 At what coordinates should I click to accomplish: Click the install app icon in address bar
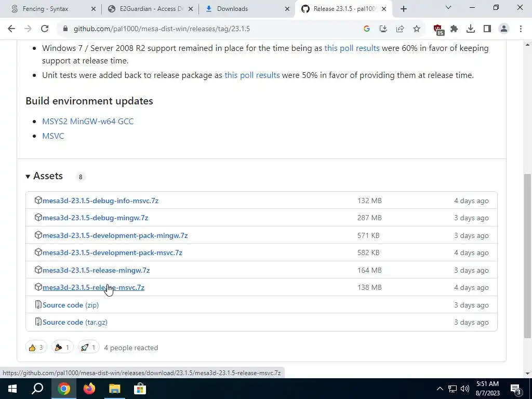383,29
